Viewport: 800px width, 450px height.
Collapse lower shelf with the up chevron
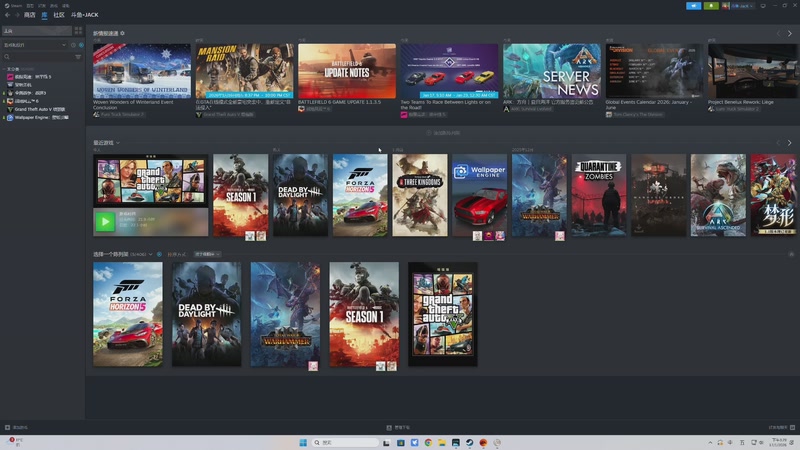click(x=791, y=254)
